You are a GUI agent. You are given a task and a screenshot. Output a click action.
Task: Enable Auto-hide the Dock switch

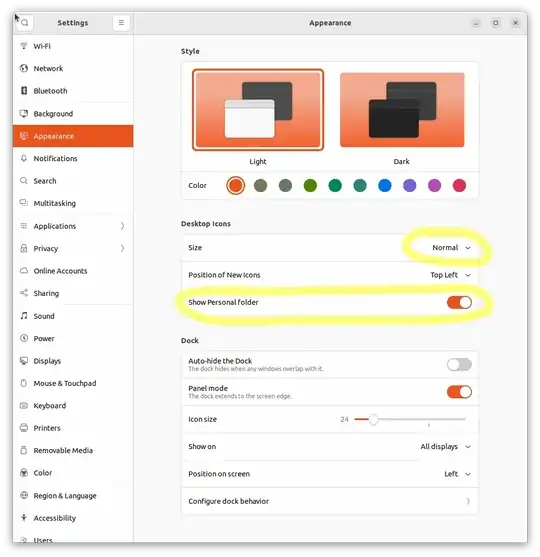pos(459,364)
